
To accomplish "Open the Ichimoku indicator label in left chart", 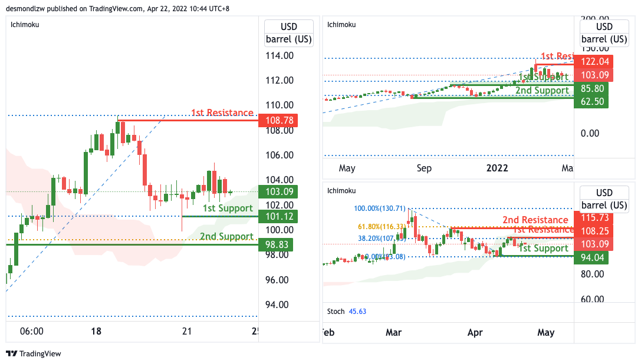I will pyautogui.click(x=25, y=25).
